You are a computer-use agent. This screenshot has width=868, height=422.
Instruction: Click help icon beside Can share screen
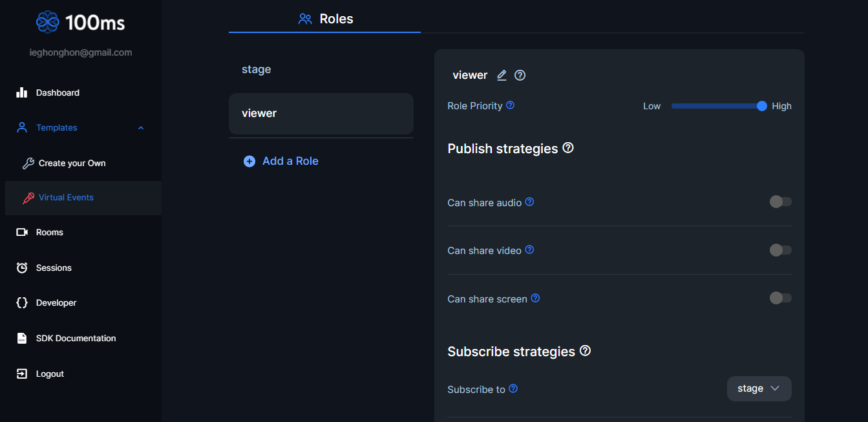tap(535, 299)
